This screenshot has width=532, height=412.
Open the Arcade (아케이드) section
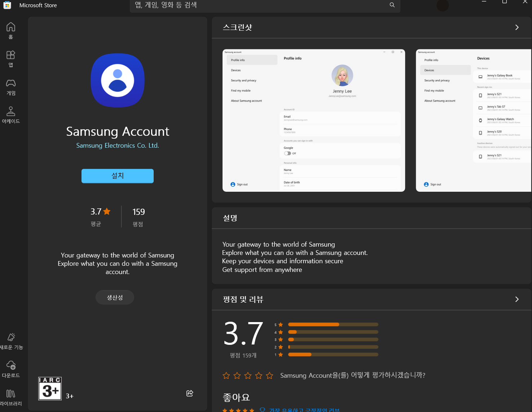point(11,115)
